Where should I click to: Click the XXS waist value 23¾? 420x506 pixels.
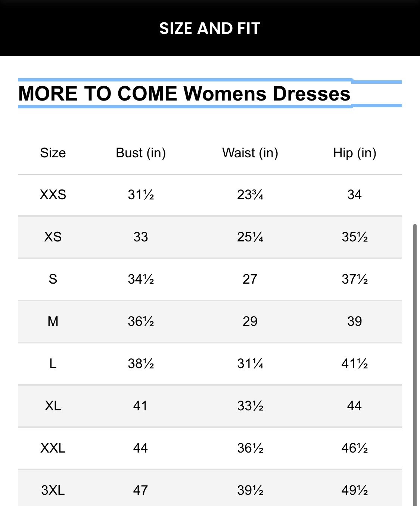[250, 195]
